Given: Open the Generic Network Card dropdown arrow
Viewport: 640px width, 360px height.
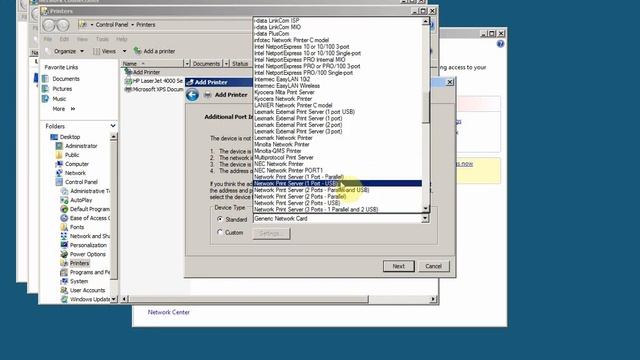Looking at the screenshot, I should pyautogui.click(x=425, y=218).
